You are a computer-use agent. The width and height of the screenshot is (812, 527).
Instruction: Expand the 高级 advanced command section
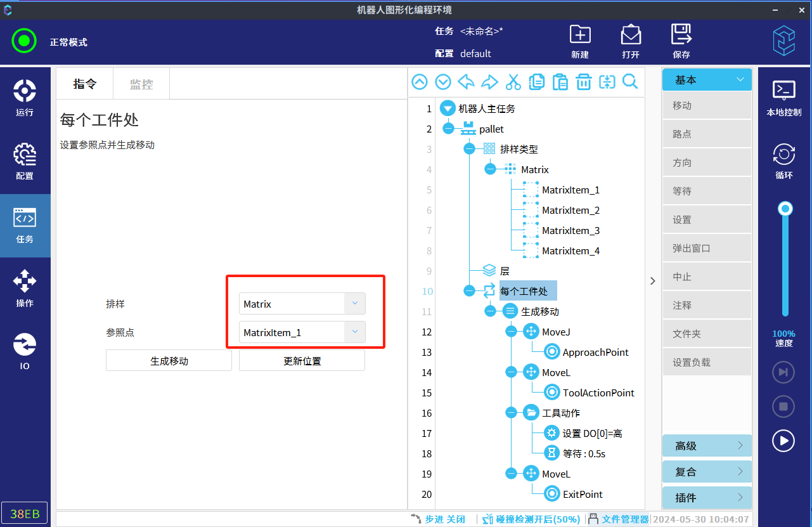[707, 446]
